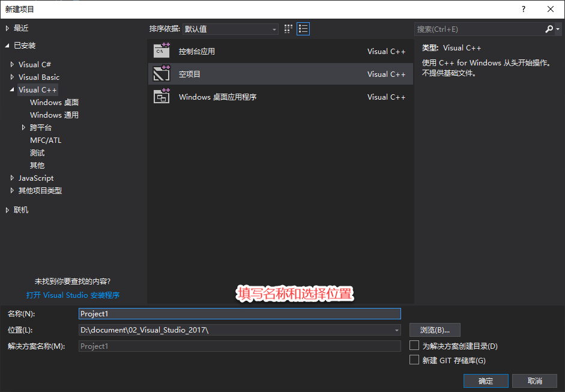Focus the 搜索(Ctrl+E) search box

[x=479, y=29]
